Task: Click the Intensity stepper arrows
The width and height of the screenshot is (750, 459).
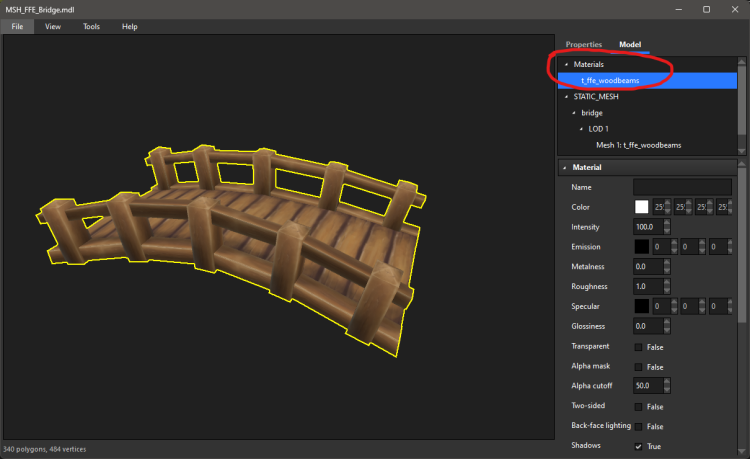Action: [x=664, y=227]
